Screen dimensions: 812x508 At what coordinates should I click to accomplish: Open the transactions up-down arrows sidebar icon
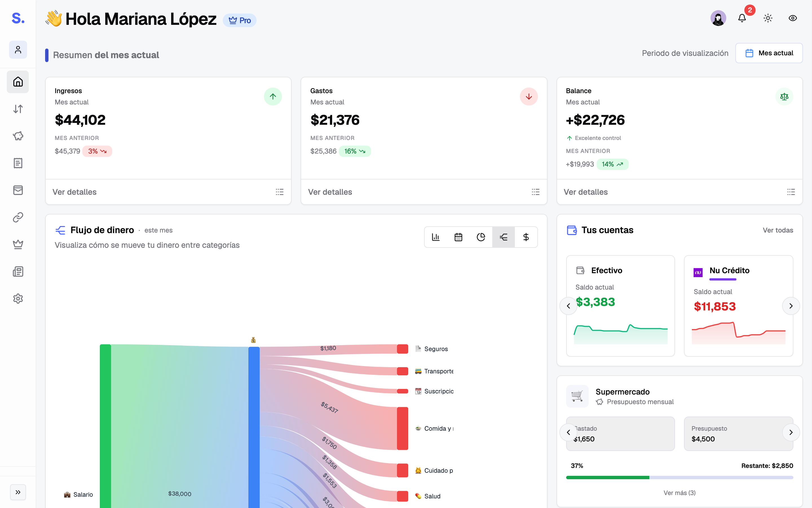click(18, 109)
